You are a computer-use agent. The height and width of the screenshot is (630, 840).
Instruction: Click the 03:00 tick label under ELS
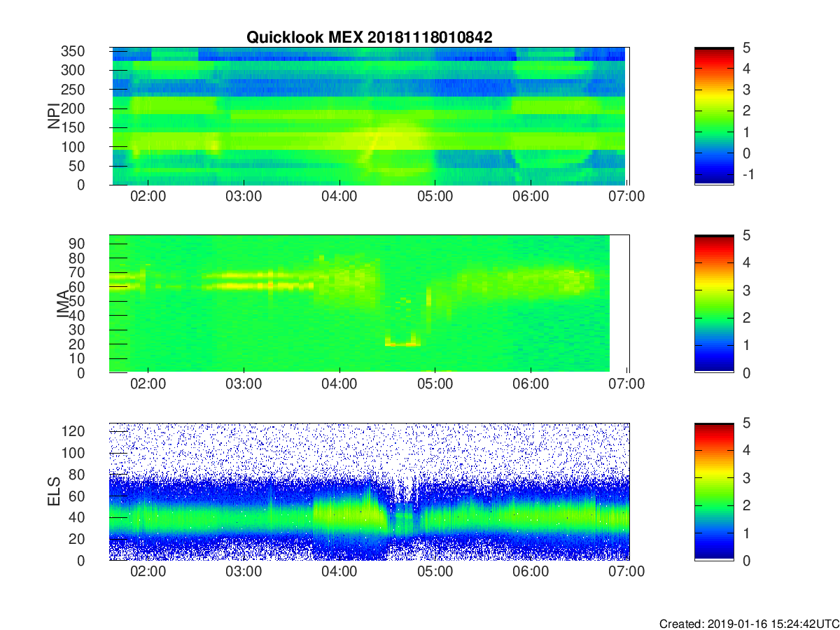click(x=244, y=571)
